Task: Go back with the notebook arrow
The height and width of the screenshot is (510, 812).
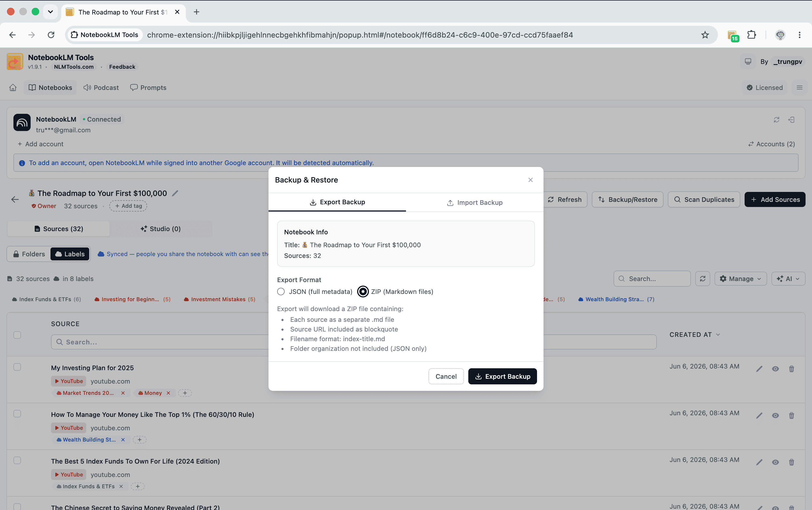Action: (x=15, y=199)
